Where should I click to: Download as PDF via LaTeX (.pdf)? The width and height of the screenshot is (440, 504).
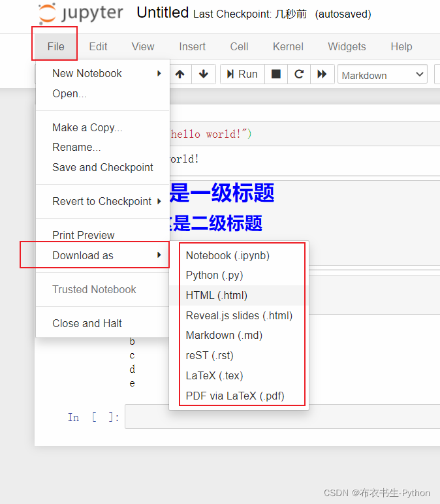239,396
